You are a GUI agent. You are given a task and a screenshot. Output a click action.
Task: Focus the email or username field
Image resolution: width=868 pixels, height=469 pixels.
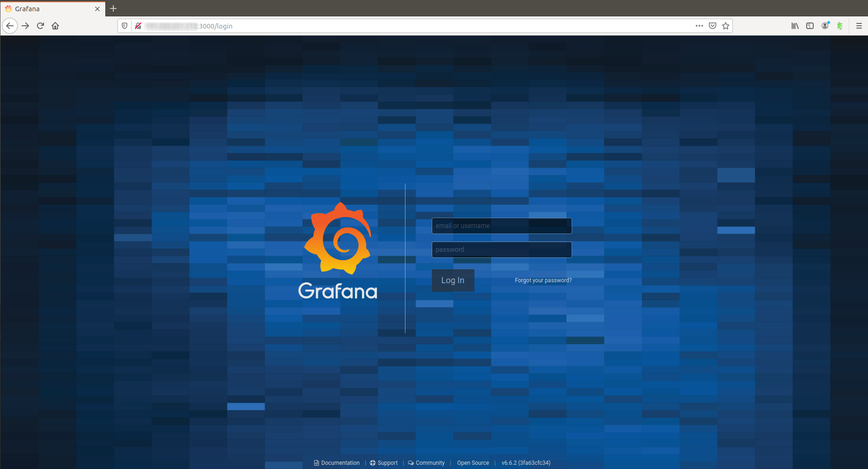point(501,226)
